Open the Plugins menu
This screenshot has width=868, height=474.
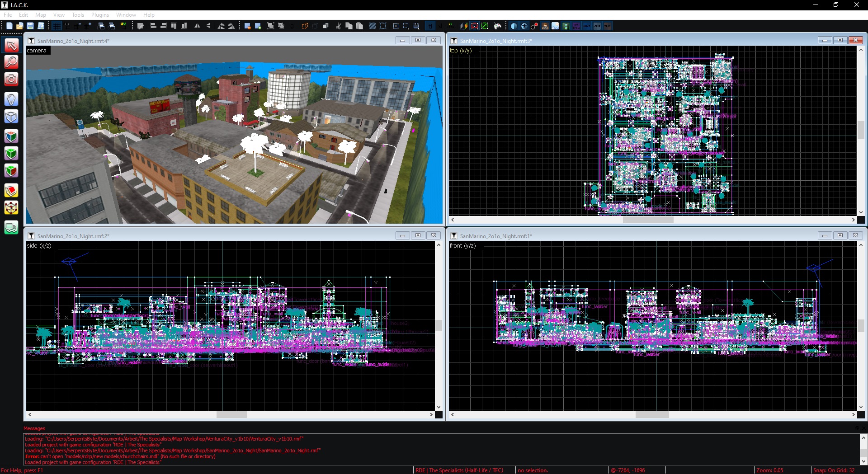[x=100, y=15]
